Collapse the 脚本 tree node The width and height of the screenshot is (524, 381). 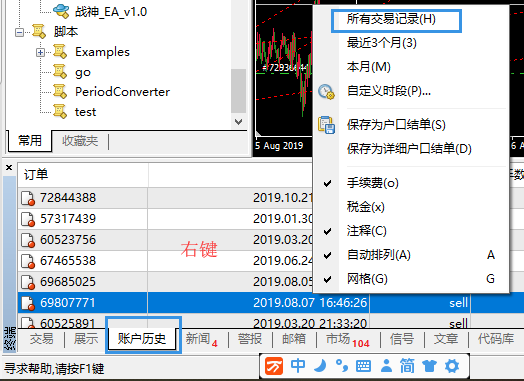click(19, 32)
